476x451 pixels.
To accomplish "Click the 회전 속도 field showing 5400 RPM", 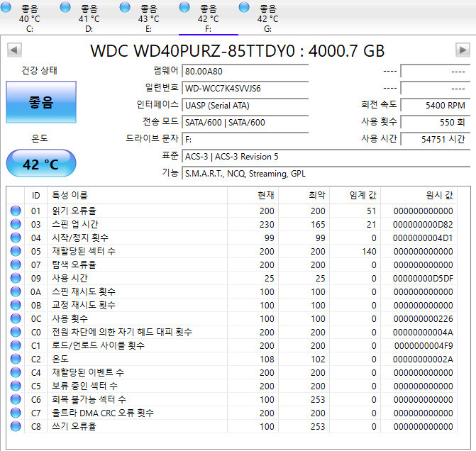I will click(x=433, y=105).
